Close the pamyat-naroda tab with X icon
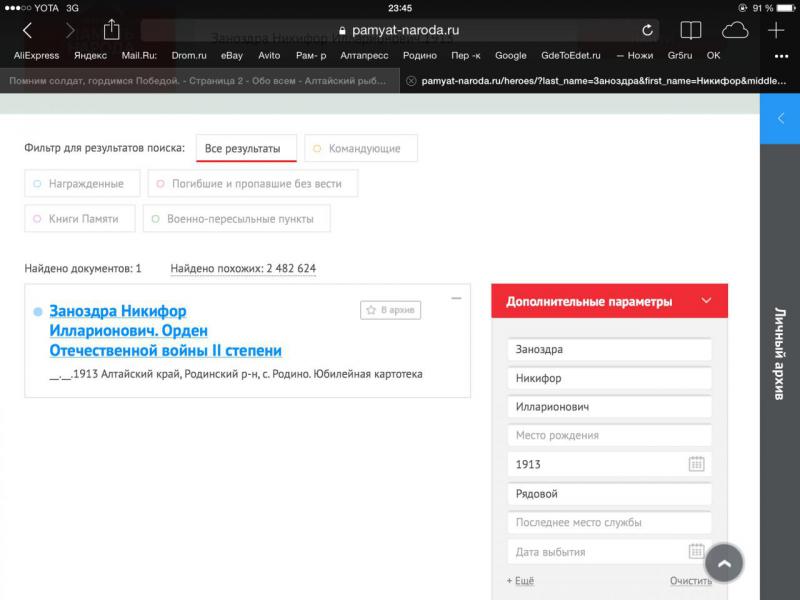 click(411, 81)
